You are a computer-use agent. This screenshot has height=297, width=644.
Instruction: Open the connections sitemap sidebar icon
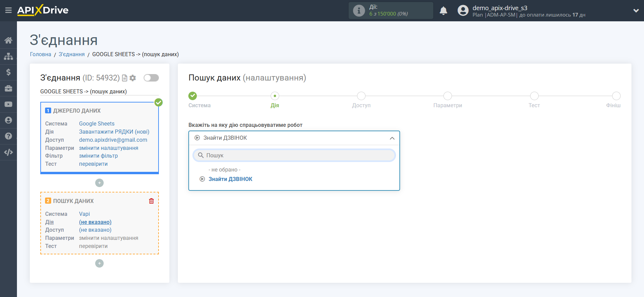pos(8,56)
